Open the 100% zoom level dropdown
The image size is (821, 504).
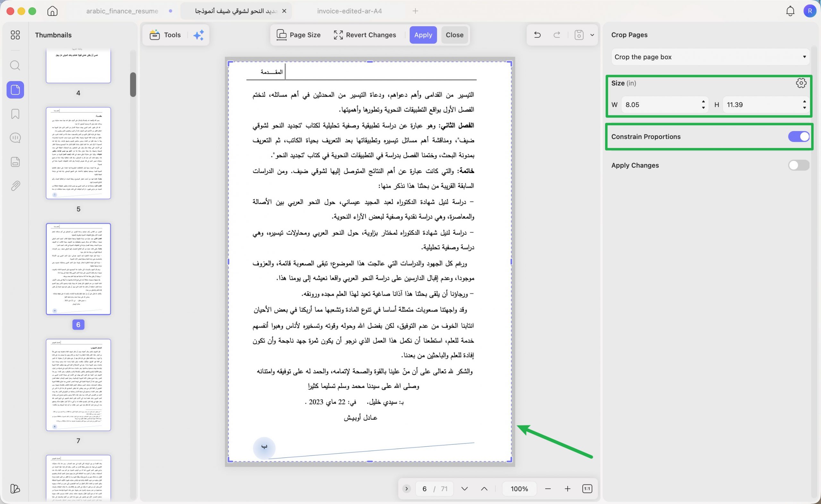[x=519, y=489]
